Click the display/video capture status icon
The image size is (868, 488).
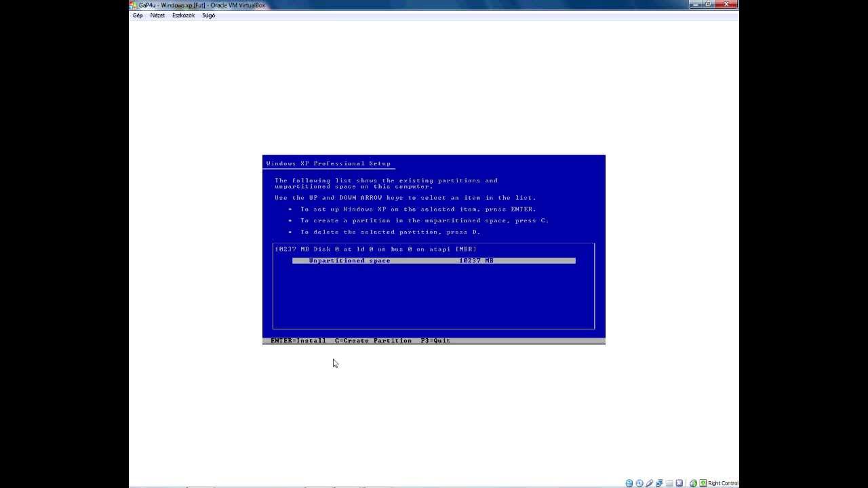click(x=679, y=483)
